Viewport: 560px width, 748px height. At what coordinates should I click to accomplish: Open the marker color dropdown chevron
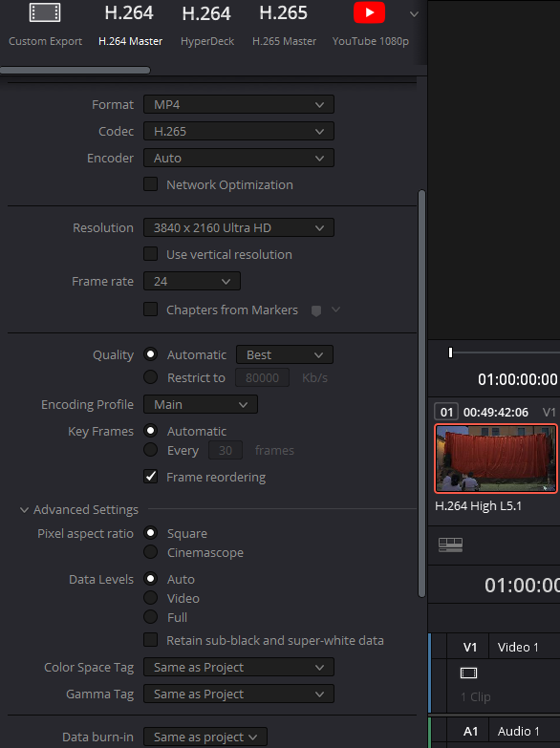point(335,310)
